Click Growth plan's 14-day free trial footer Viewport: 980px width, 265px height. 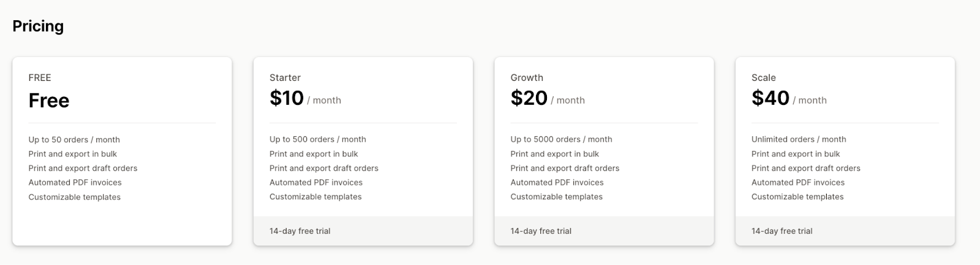click(604, 231)
